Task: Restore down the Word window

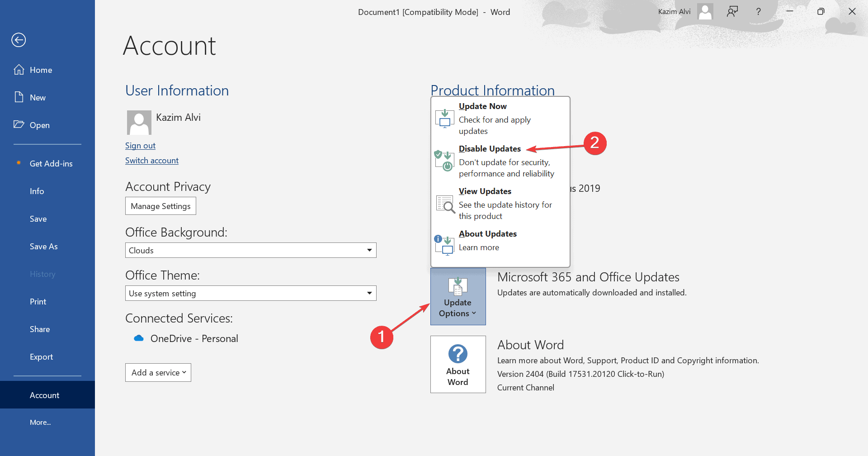Action: click(x=821, y=12)
